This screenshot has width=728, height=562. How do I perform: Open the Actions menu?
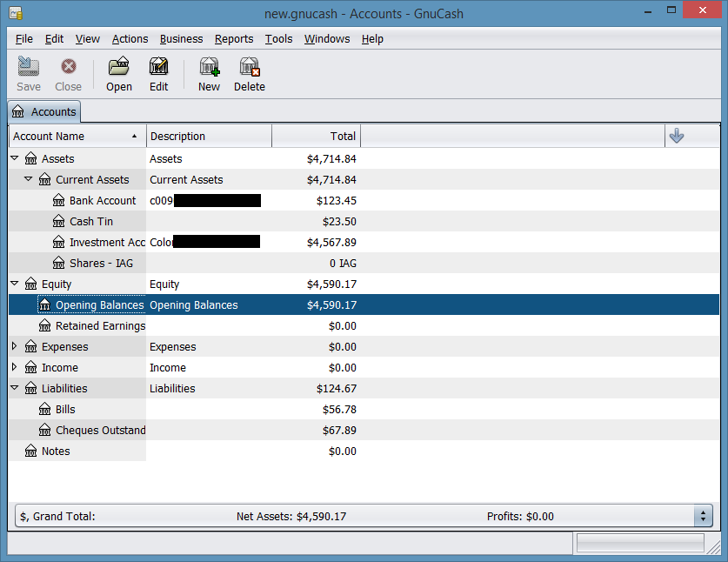(x=130, y=39)
